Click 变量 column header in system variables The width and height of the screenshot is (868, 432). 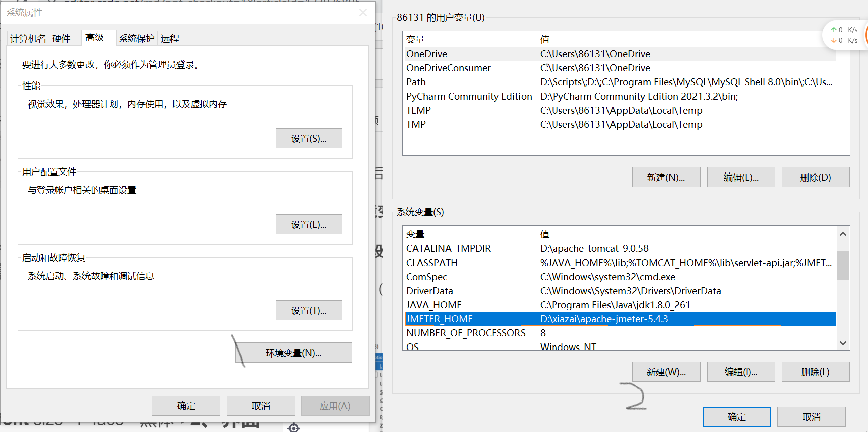click(x=470, y=234)
